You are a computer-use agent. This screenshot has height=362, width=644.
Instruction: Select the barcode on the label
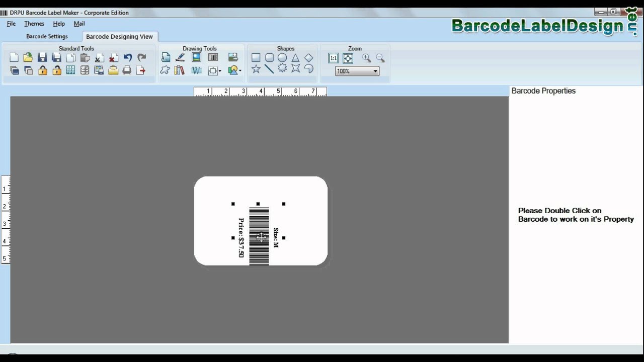[x=259, y=236]
